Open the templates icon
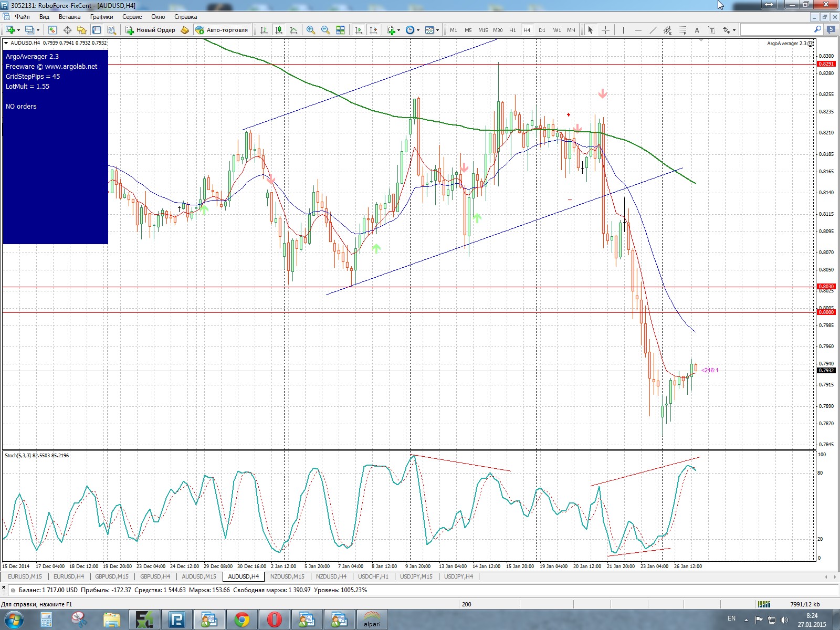This screenshot has height=630, width=840. (429, 30)
